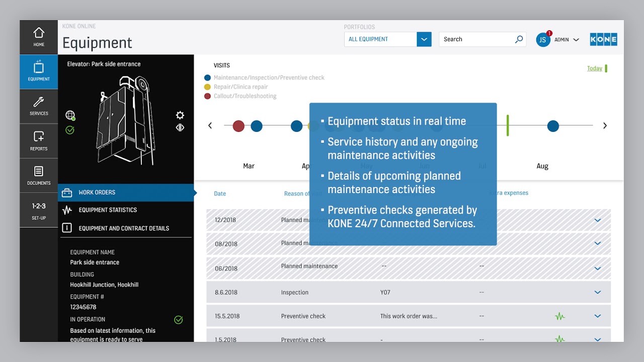The image size is (644, 362).
Task: Click the 'Park side entrance' equipment name value
Action: coord(95,262)
